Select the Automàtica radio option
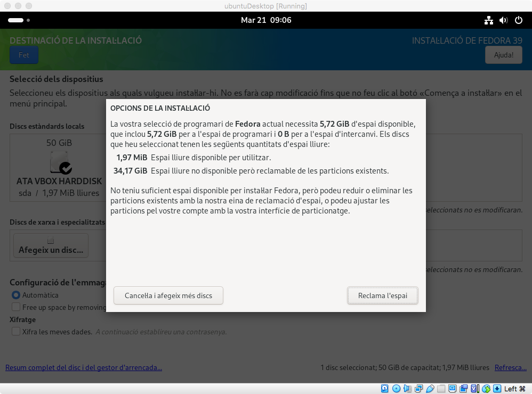 click(x=16, y=295)
